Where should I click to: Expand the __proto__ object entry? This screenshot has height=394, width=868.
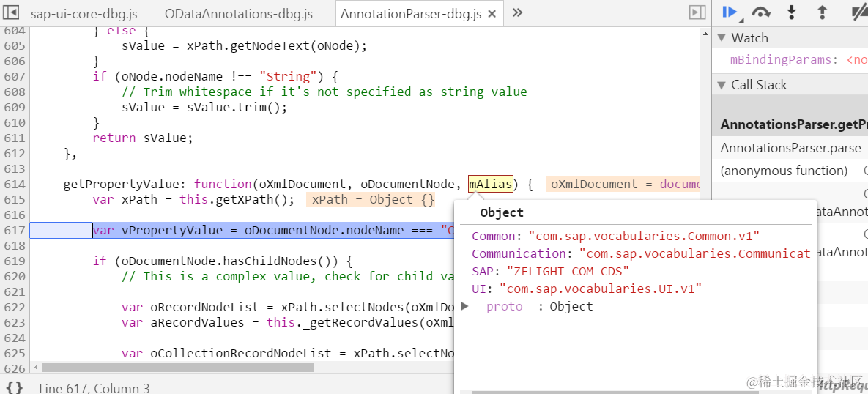point(465,306)
